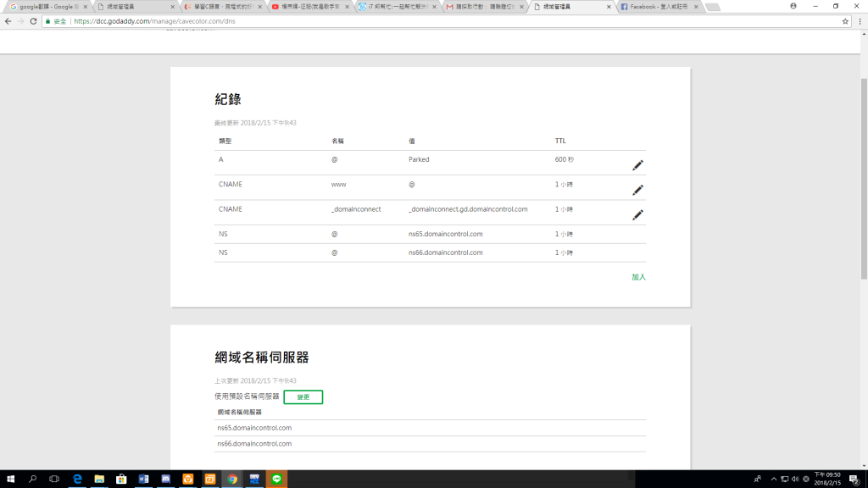Open network status icon in system tray
This screenshot has height=488, width=868.
click(784, 480)
